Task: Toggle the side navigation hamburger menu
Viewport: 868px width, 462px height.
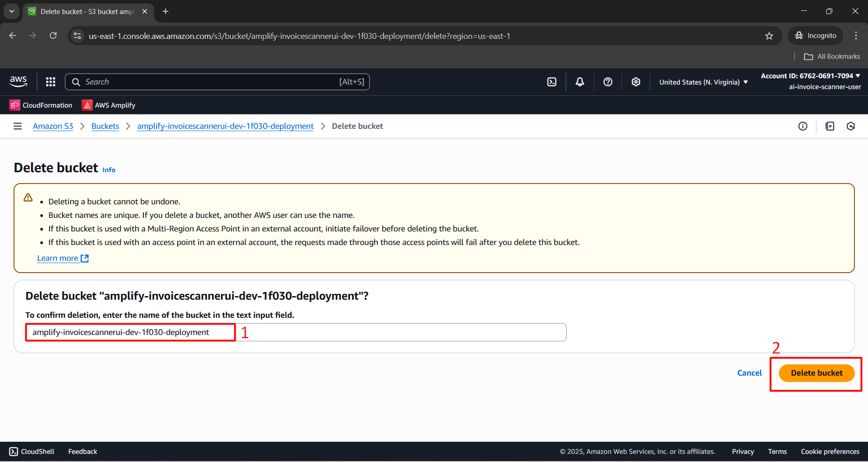Action: (x=18, y=126)
